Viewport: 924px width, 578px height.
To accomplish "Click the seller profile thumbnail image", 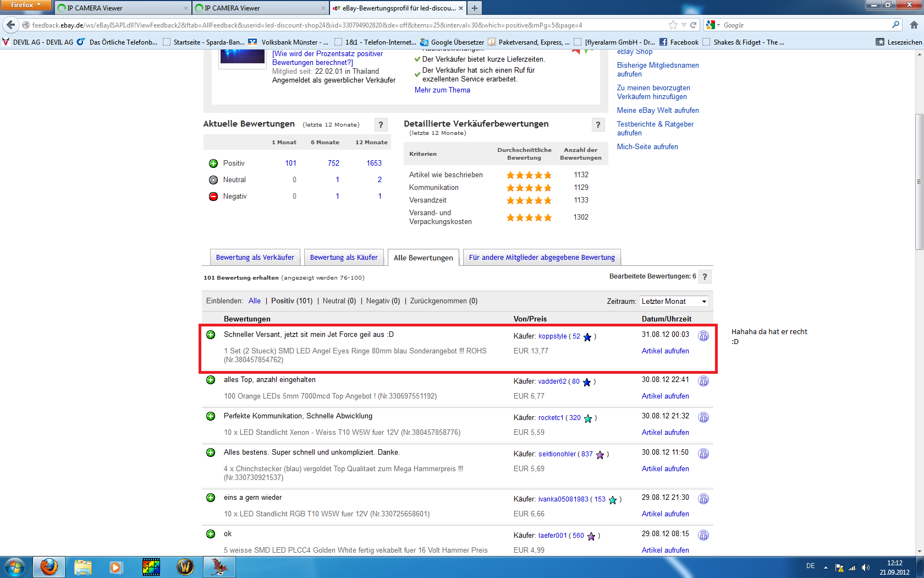I will (243, 57).
